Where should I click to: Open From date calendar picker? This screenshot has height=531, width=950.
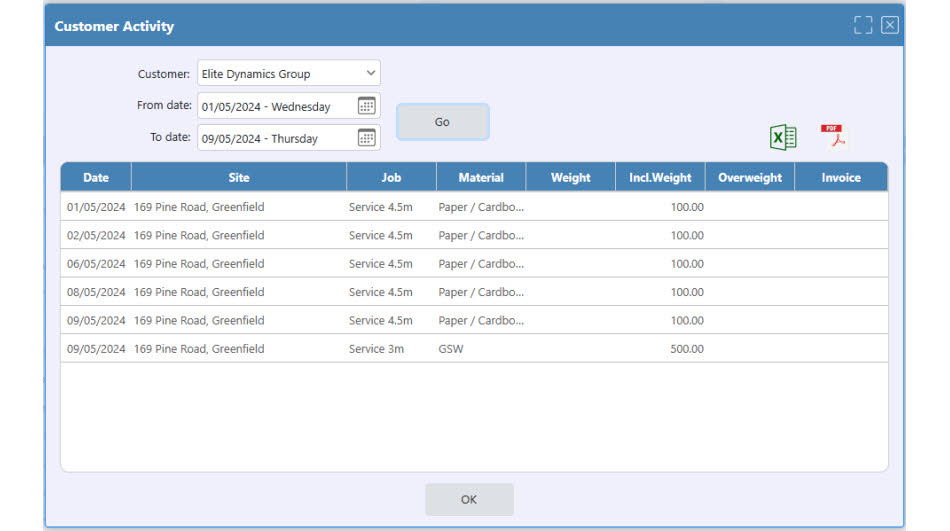pos(367,105)
